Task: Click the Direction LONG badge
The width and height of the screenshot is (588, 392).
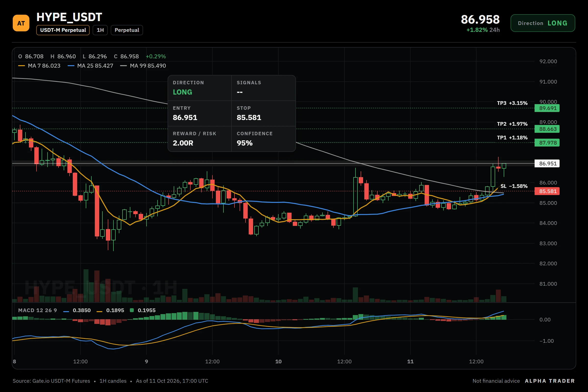Action: (x=542, y=23)
